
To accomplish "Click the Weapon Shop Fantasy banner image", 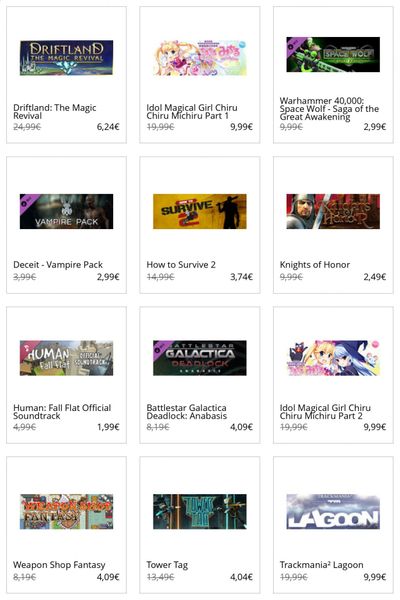I will [x=66, y=512].
